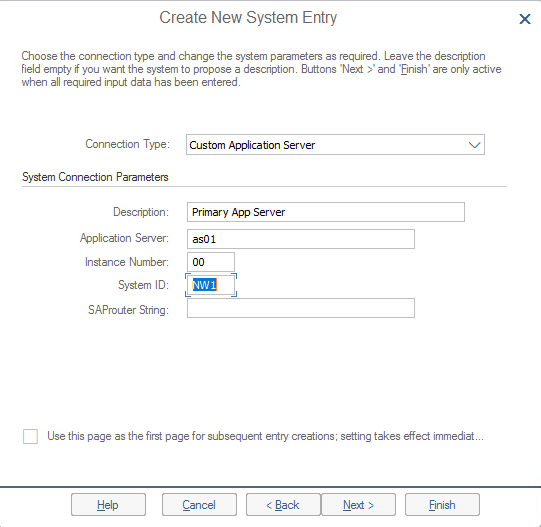541x527 pixels.
Task: Select the Custom Application Server combo box
Action: [x=335, y=145]
